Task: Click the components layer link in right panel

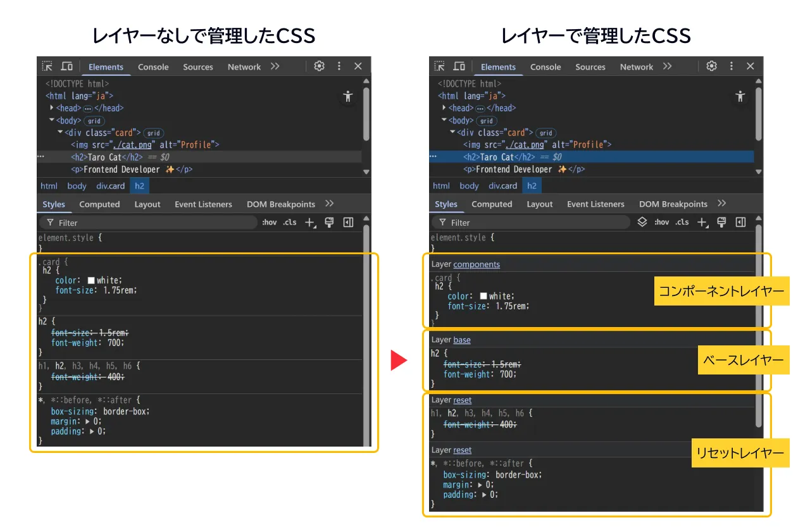Action: (477, 264)
